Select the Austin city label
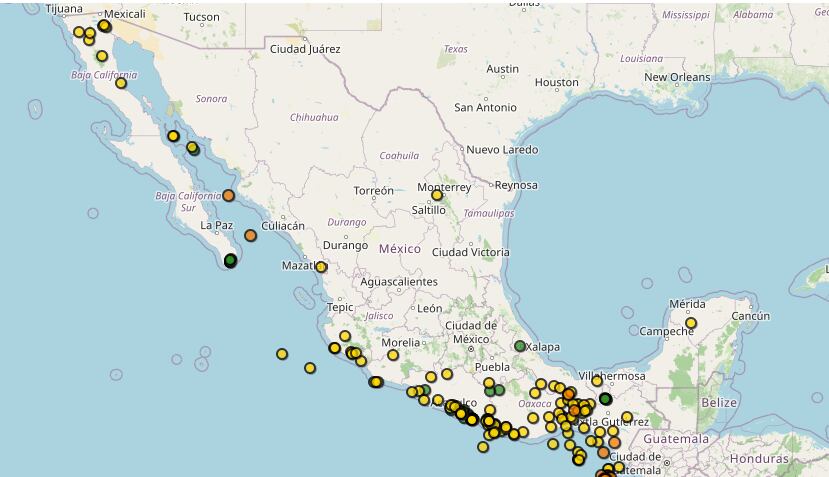The height and width of the screenshot is (477, 829). (x=502, y=69)
